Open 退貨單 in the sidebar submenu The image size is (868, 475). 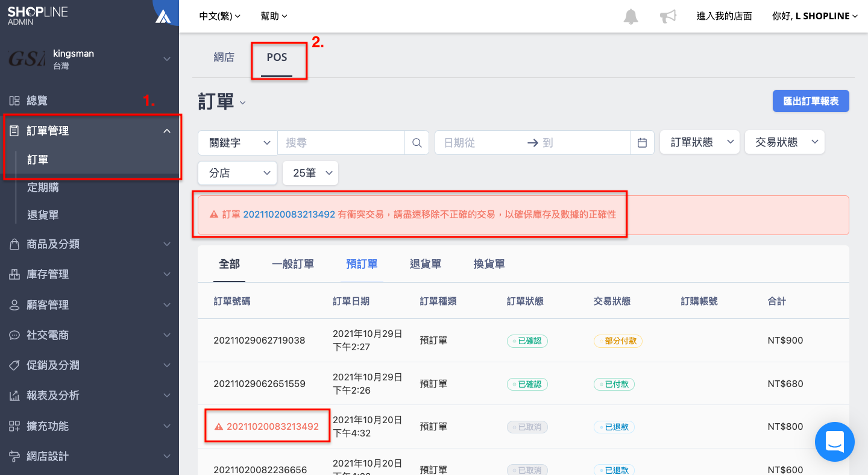(x=43, y=215)
